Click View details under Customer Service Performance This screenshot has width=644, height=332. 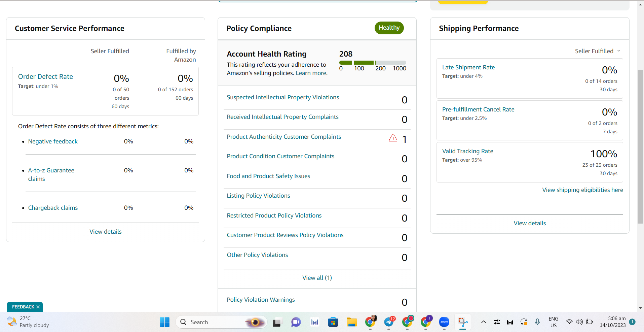[x=106, y=232]
